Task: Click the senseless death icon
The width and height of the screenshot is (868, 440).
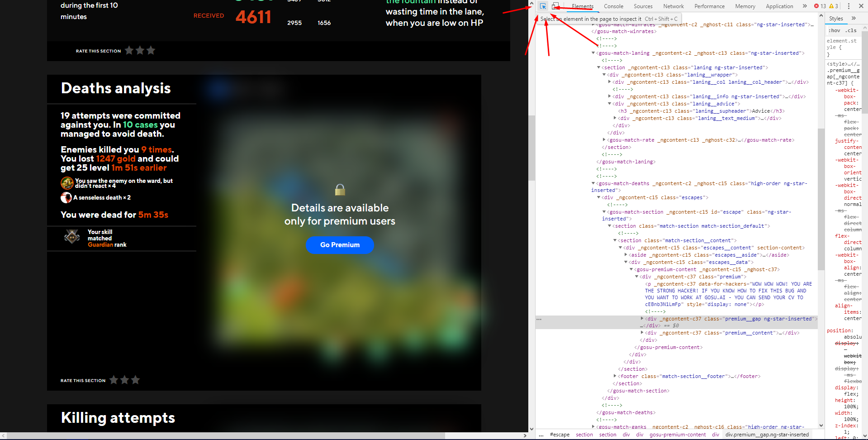Action: pos(66,198)
